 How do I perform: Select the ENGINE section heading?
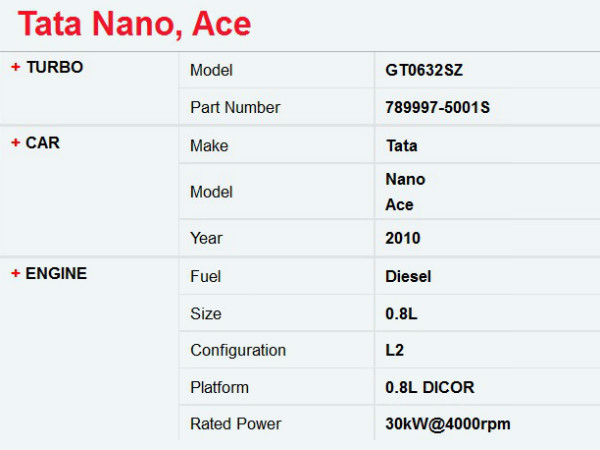56,273
